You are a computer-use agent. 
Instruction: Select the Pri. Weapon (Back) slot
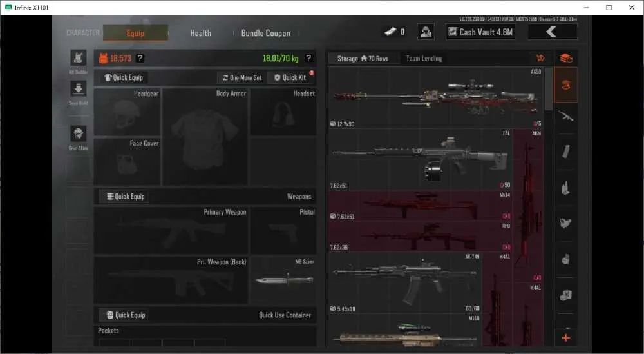point(171,280)
